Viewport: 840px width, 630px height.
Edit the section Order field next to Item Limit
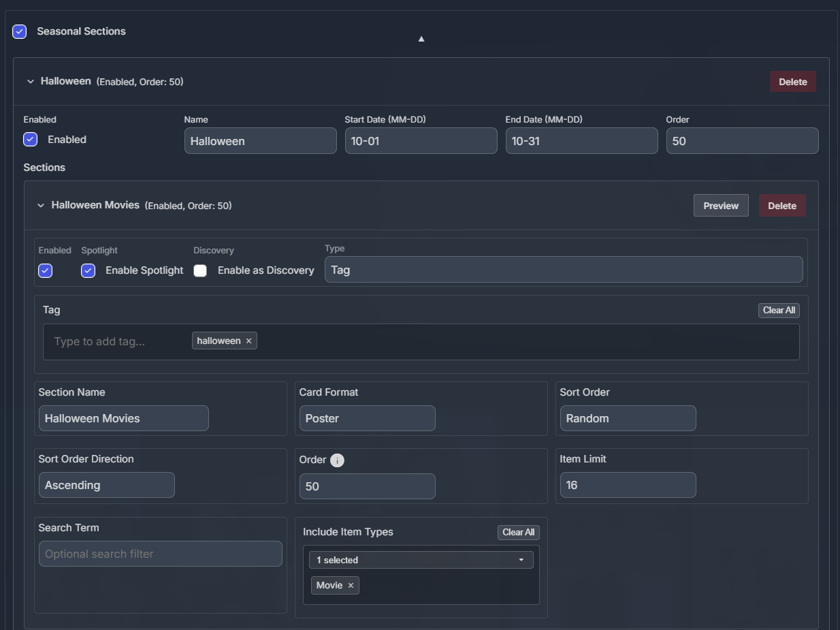368,486
